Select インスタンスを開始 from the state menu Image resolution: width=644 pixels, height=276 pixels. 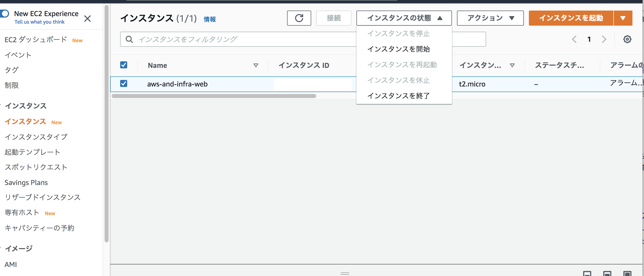click(x=399, y=49)
